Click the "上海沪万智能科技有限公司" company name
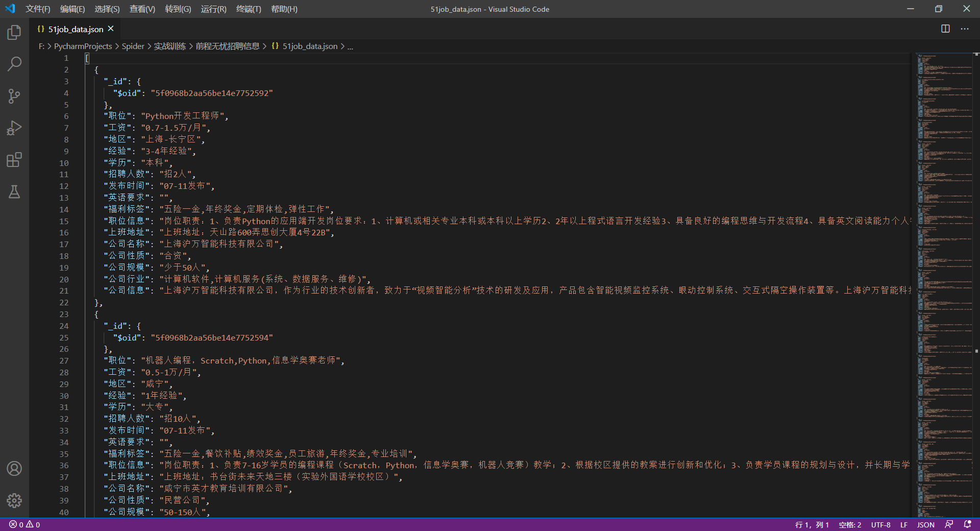The width and height of the screenshot is (980, 531). pos(219,244)
